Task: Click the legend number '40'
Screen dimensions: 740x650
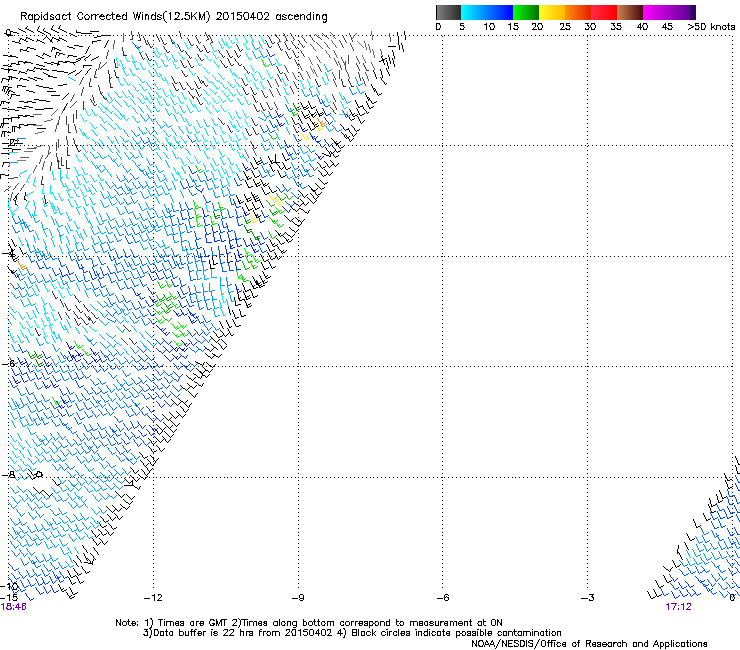Action: point(642,27)
